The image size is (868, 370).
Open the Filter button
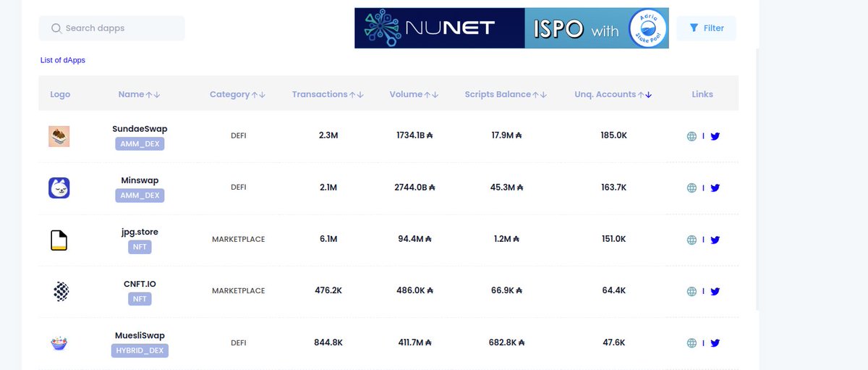pos(706,28)
